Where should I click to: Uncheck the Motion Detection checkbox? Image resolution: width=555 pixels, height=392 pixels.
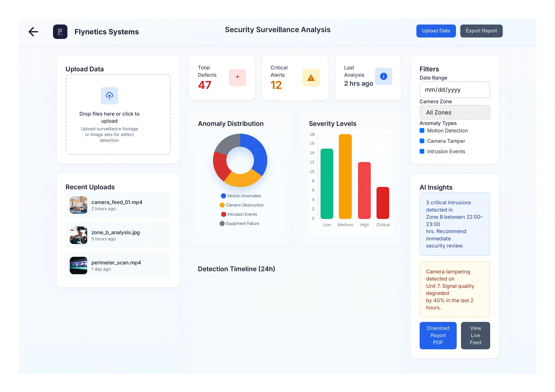coord(422,131)
